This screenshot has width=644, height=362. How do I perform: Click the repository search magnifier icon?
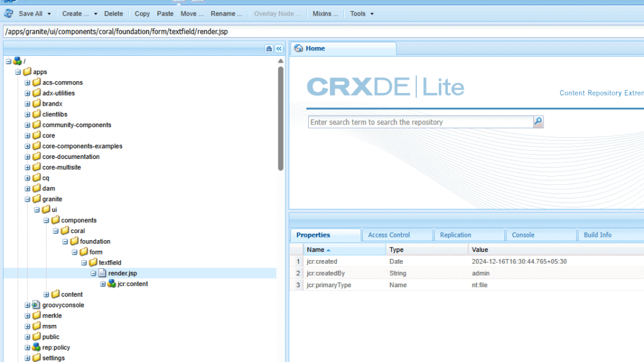538,121
